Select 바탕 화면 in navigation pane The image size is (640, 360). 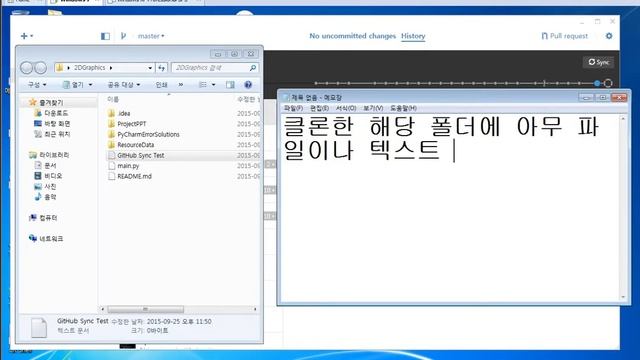pos(52,123)
